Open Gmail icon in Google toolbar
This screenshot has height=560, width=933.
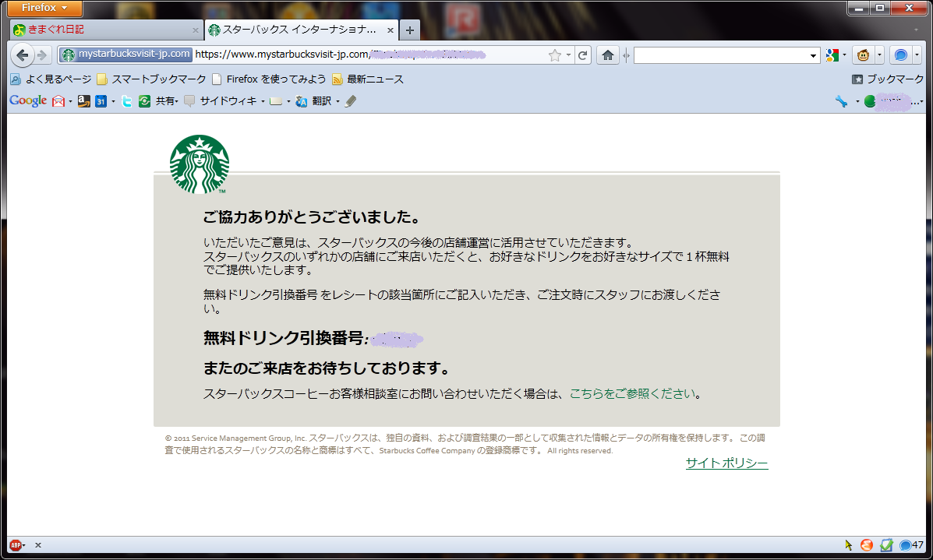(58, 101)
